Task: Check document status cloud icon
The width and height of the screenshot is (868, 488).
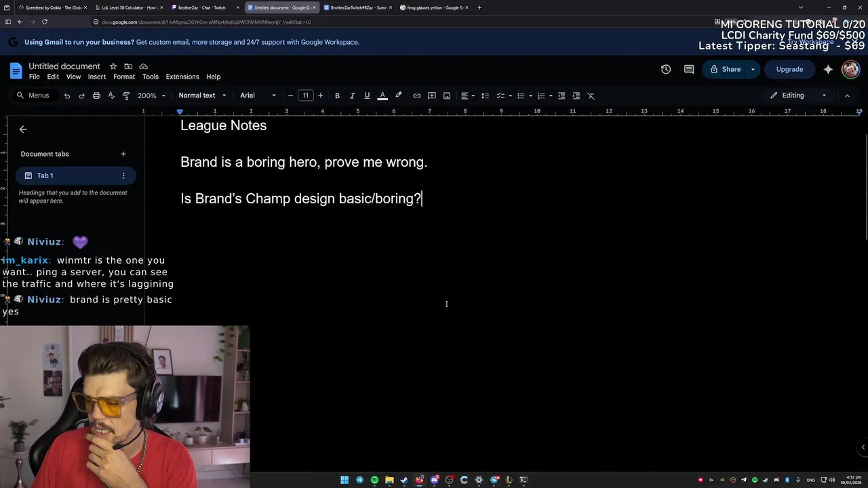Action: point(143,66)
